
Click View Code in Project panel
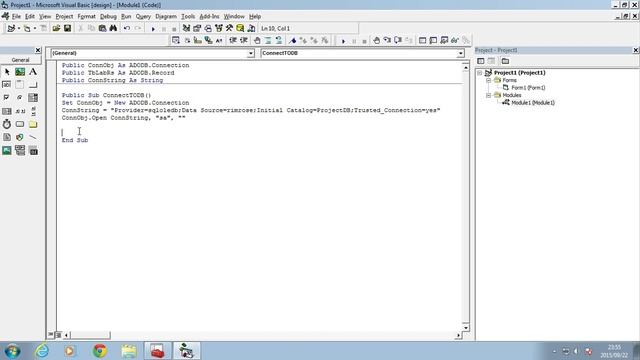coord(481,61)
